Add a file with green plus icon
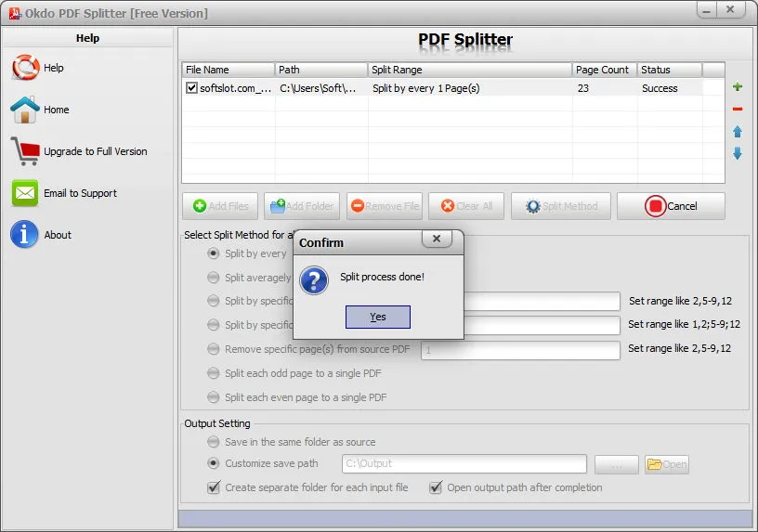The image size is (758, 532). coord(738,87)
